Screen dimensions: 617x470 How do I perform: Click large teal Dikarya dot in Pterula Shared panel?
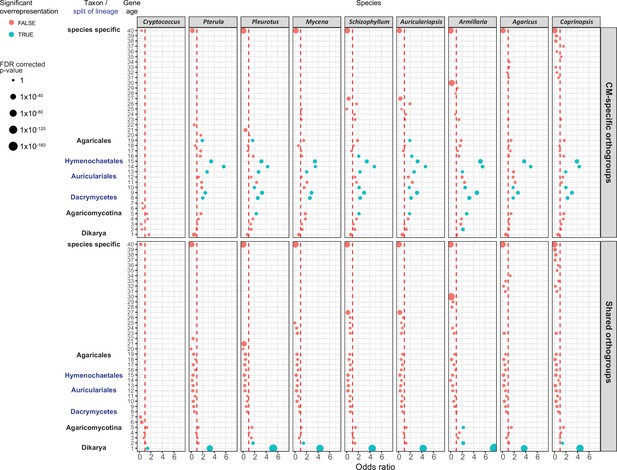pyautogui.click(x=210, y=448)
